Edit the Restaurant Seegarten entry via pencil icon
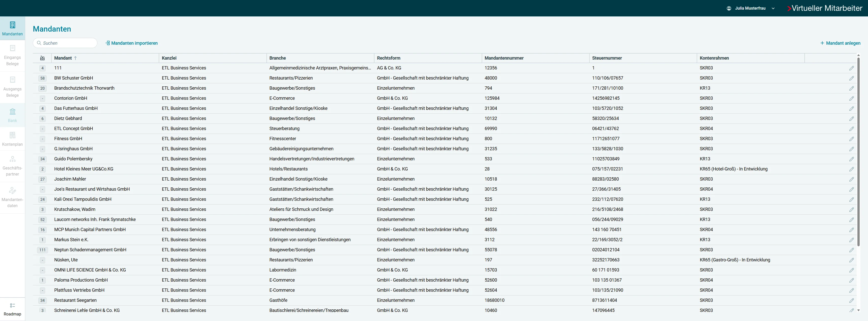868x321 pixels. (852, 300)
